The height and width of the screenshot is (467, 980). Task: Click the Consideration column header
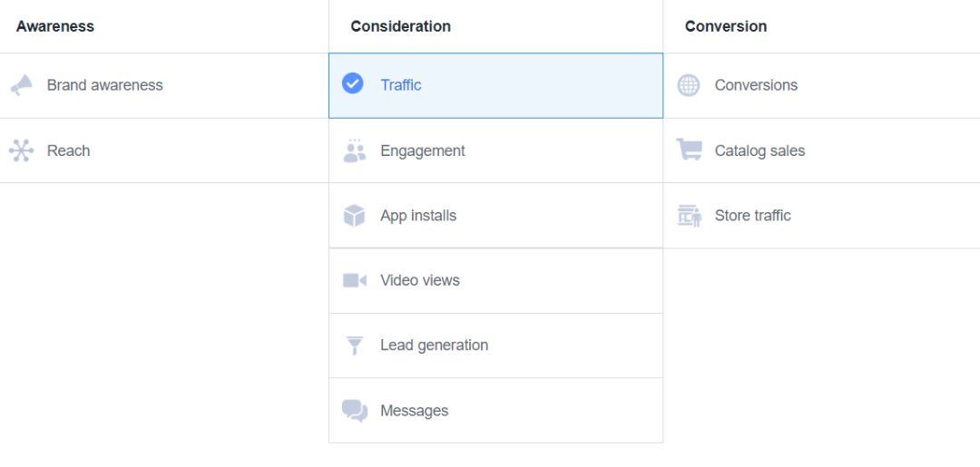pos(401,26)
